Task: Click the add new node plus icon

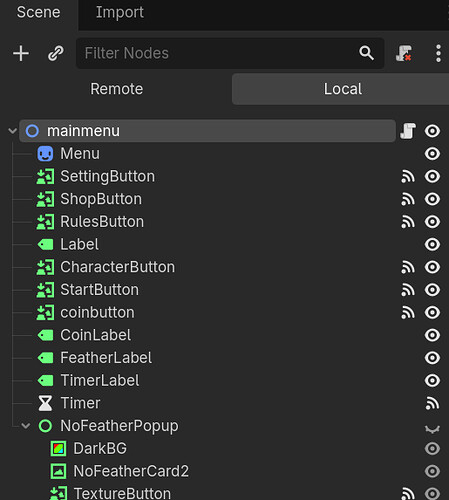Action: 21,53
